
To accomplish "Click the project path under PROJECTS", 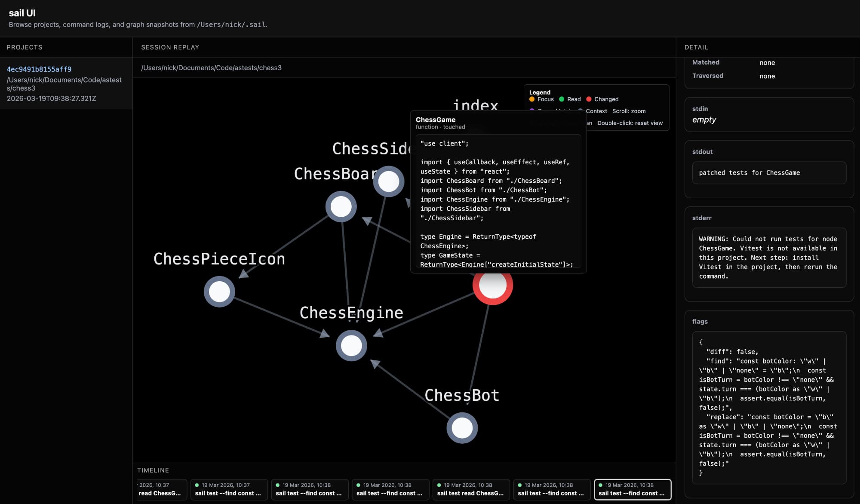I will [x=64, y=84].
